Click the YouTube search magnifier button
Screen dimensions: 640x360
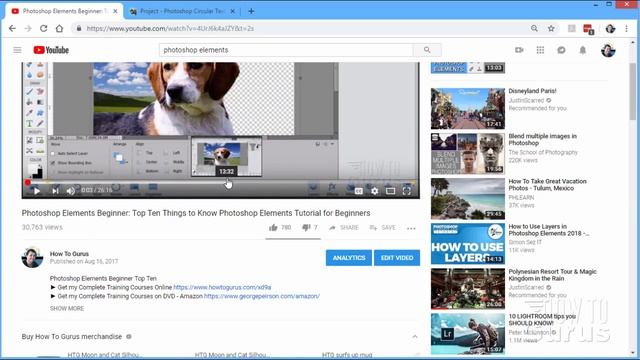[x=427, y=50]
